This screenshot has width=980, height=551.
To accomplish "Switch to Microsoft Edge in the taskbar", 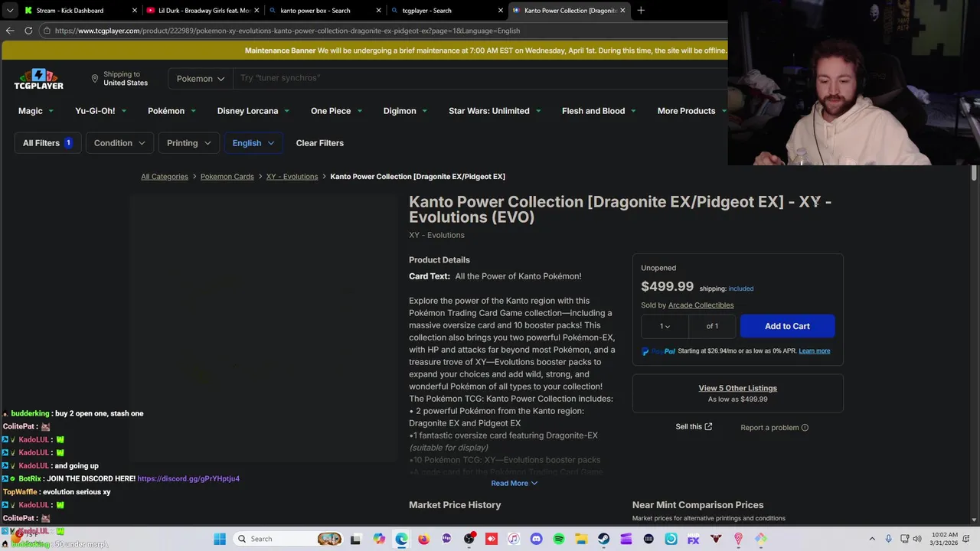I will pos(401,539).
